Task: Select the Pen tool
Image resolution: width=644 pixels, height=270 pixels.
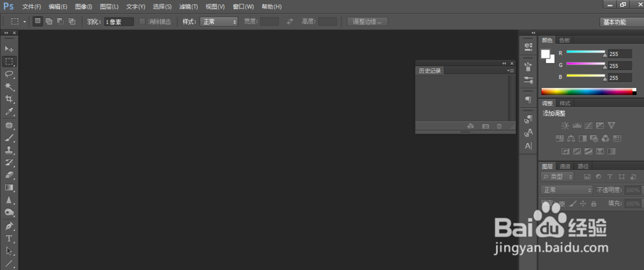Action: click(9, 226)
